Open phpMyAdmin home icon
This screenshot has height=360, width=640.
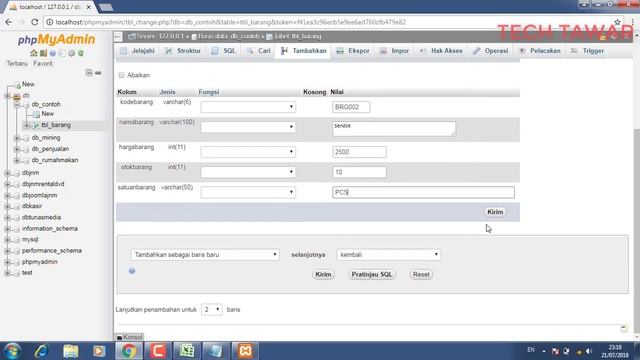[x=34, y=53]
